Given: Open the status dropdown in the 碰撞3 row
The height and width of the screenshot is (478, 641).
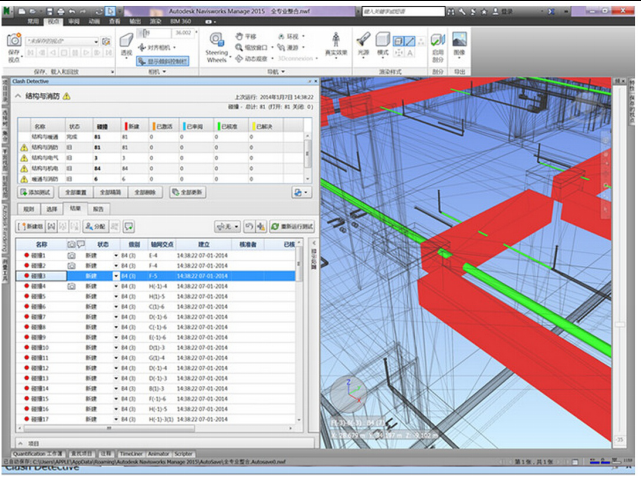Looking at the screenshot, I should pos(116,276).
